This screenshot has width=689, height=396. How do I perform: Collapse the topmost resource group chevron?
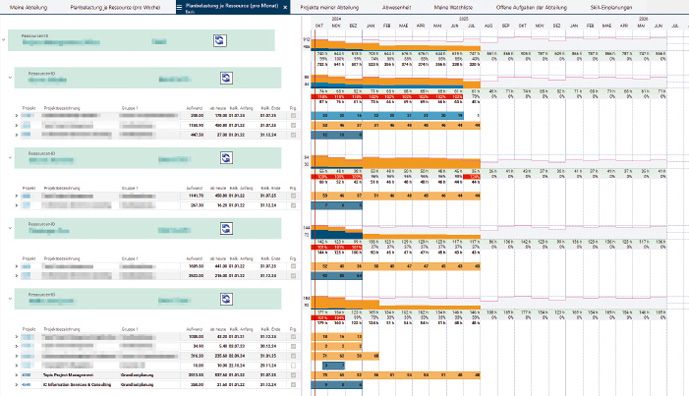(4, 40)
